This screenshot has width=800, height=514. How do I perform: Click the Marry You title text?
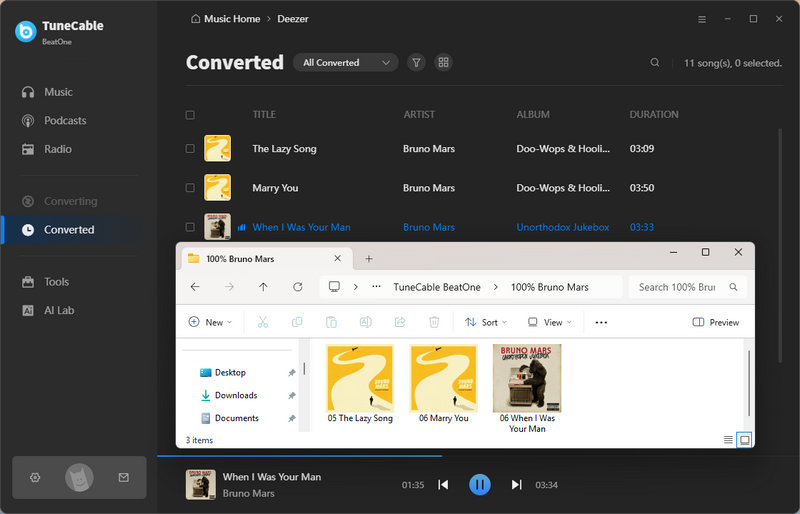(x=275, y=188)
